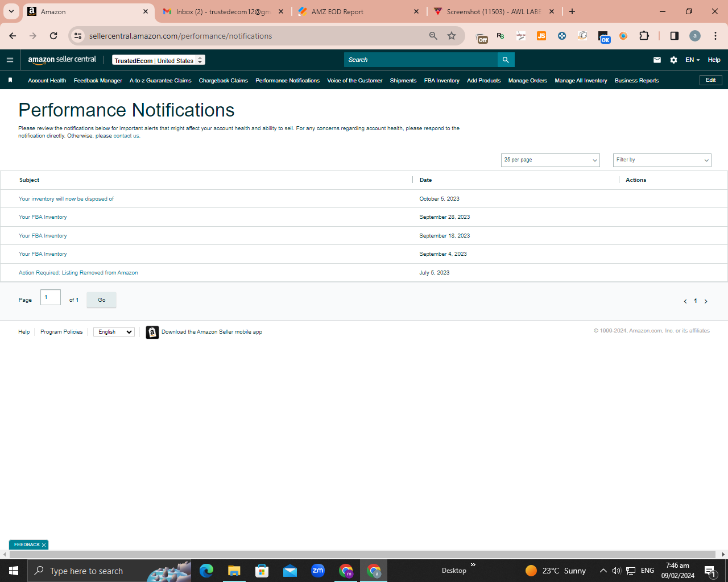Click the Amazon Seller mobile app icon

[x=152, y=332]
